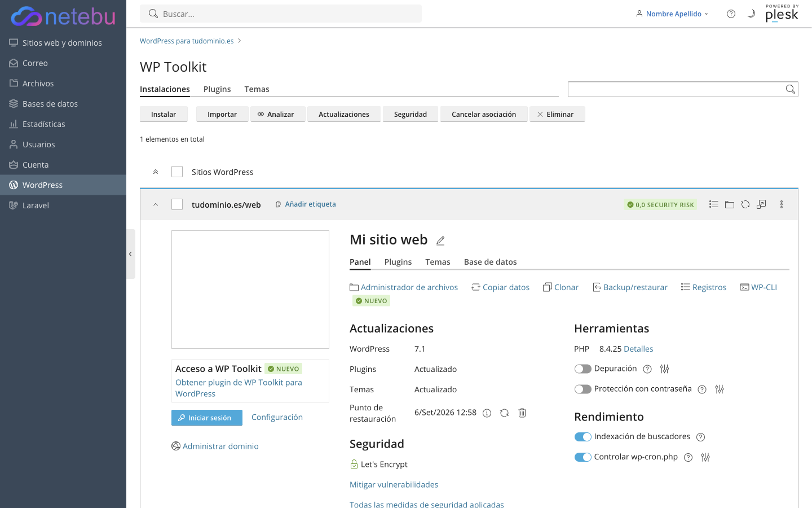812x508 pixels.
Task: Open Protección con contraseña settings icon
Action: [x=720, y=389]
